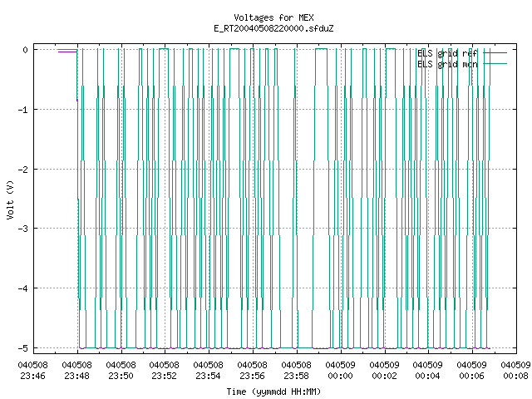
Task: Click the x-axis label 040509 00:04
Action: pos(428,371)
